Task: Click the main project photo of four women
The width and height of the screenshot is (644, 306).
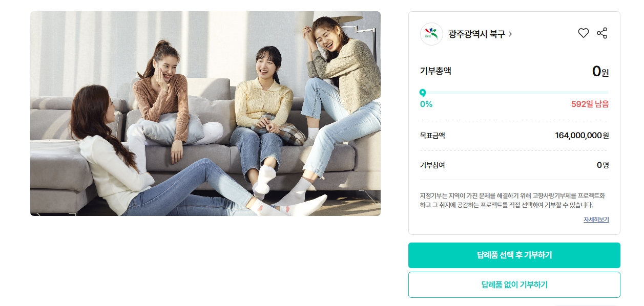Action: point(205,114)
